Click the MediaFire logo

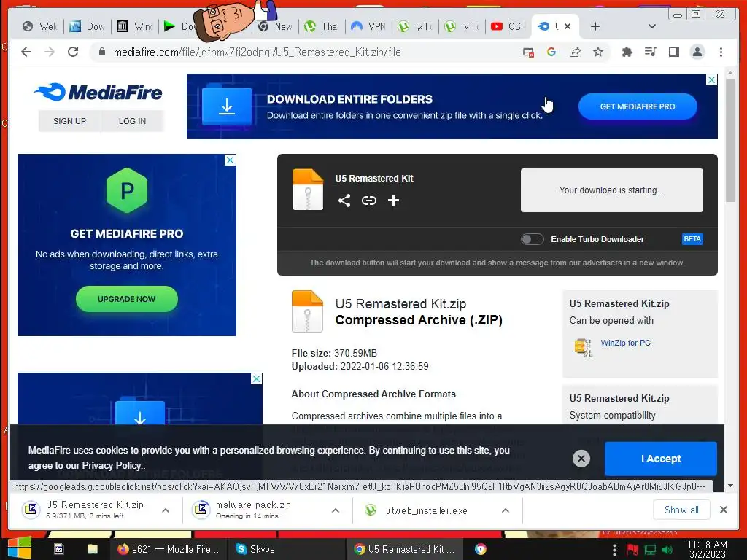[98, 92]
